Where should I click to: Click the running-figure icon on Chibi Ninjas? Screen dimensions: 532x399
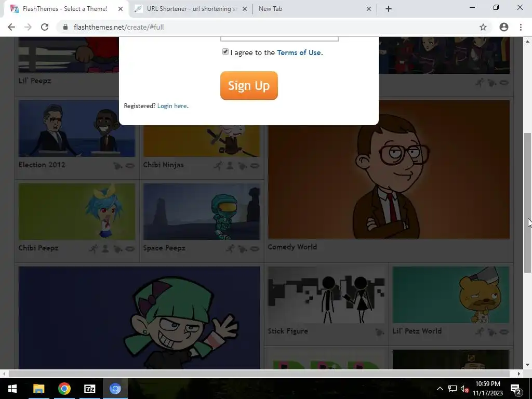pos(218,166)
